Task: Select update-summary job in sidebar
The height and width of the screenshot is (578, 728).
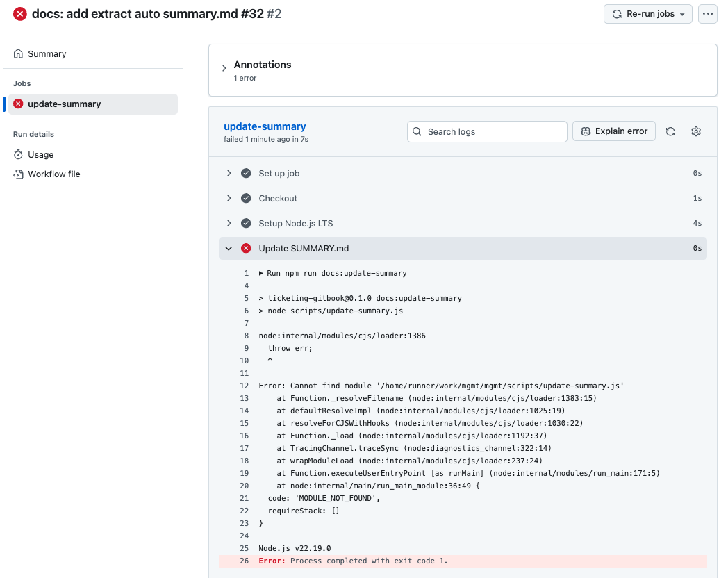Action: [64, 104]
